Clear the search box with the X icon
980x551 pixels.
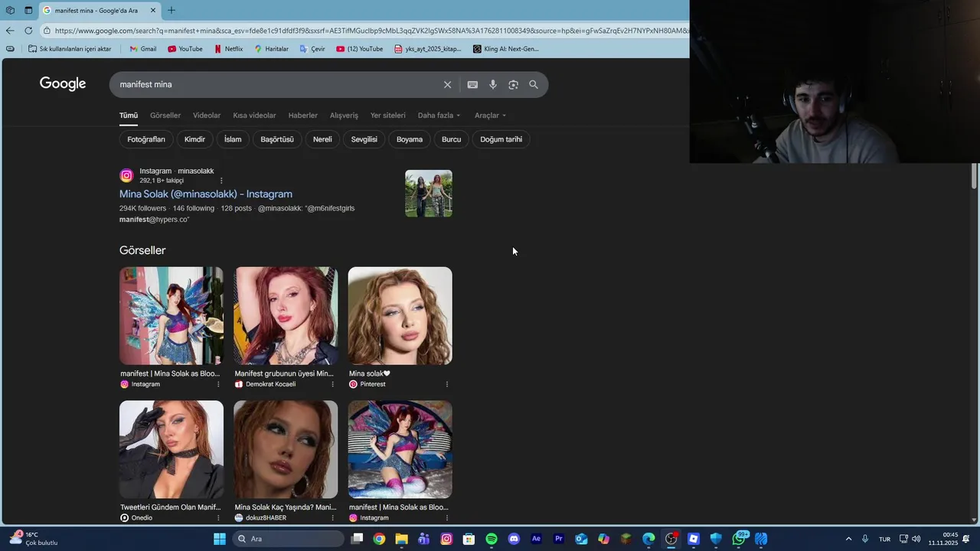tap(447, 85)
